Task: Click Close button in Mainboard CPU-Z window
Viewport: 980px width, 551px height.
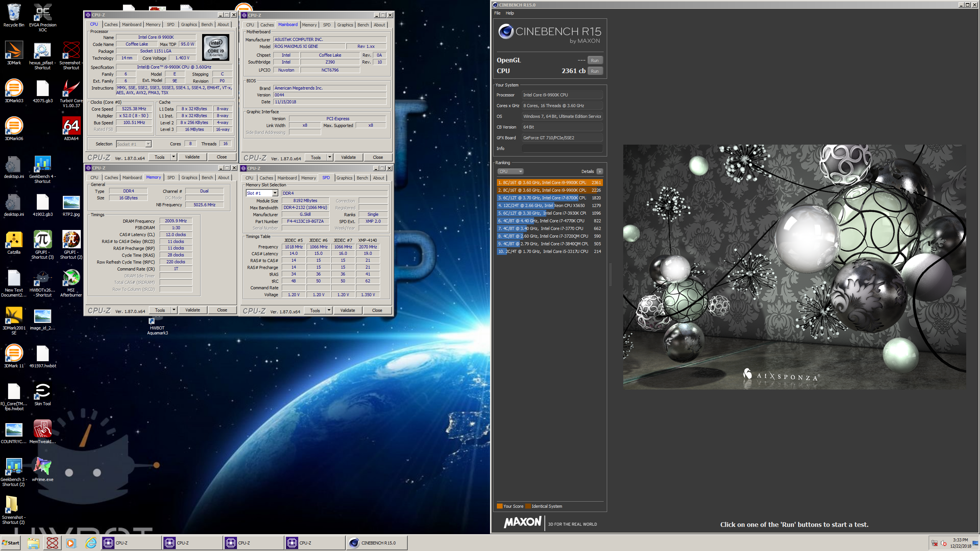Action: [378, 157]
